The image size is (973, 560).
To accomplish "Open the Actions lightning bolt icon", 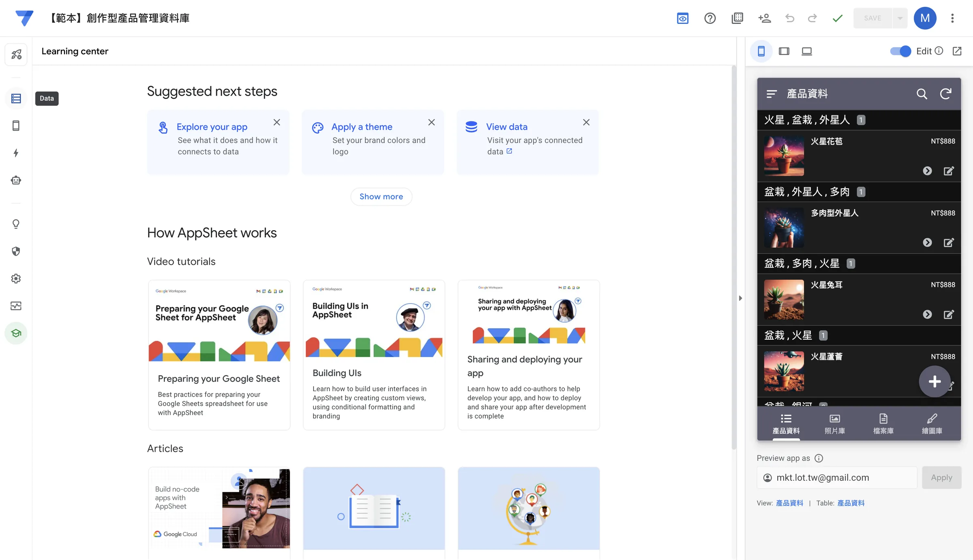I will pyautogui.click(x=16, y=153).
